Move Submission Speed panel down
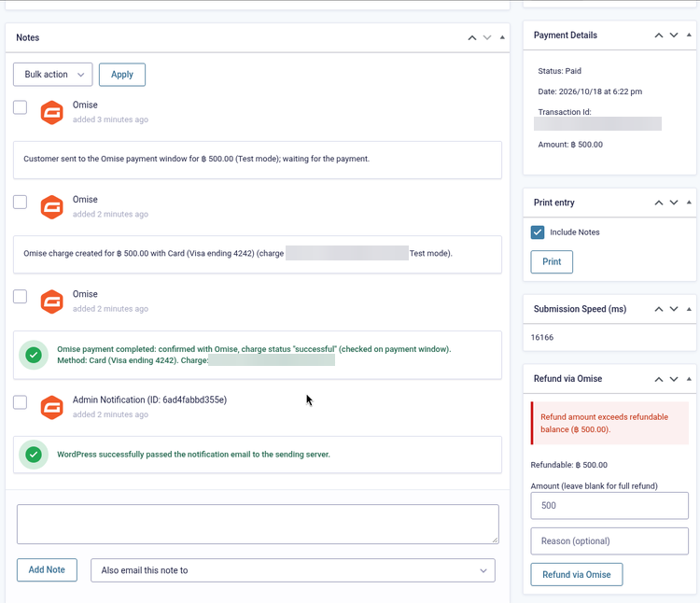700x603 pixels. 674,309
